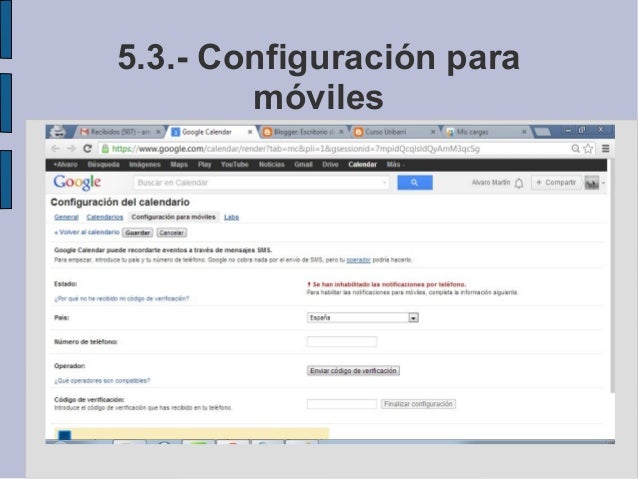Image resolution: width=638 pixels, height=479 pixels.
Task: Focus the Código de verificación field
Action: 342,404
